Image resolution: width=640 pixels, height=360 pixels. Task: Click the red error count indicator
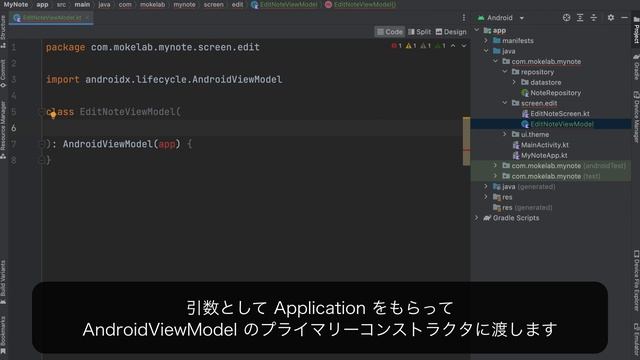[x=396, y=46]
